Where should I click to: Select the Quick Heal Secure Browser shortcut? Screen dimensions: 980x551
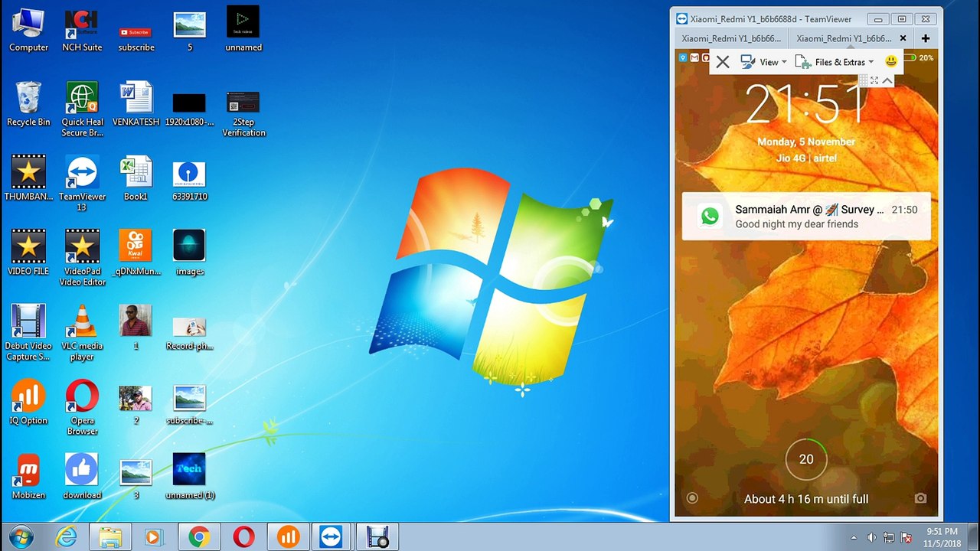pyautogui.click(x=82, y=109)
